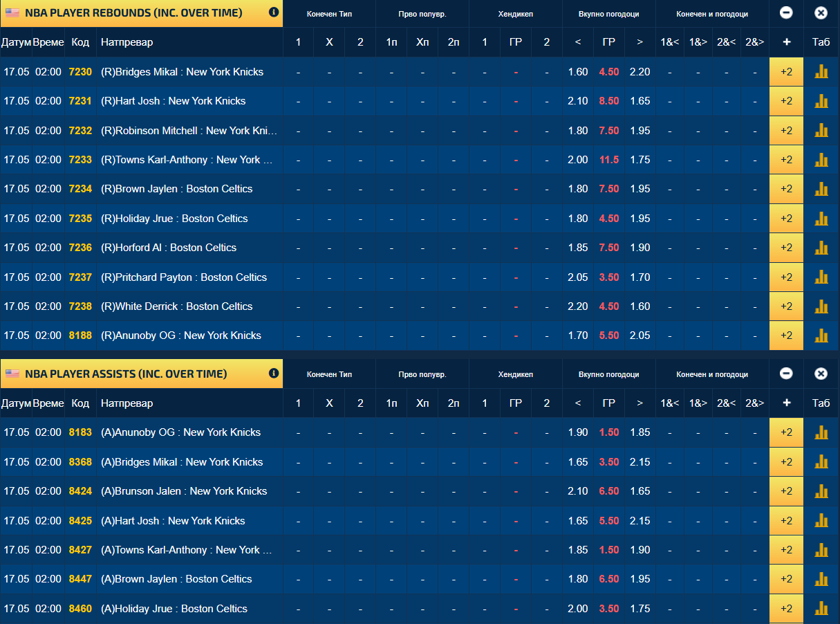Viewport: 840px width, 624px height.
Task: Collapse NBA Player Assists section with minus icon
Action: pos(786,374)
